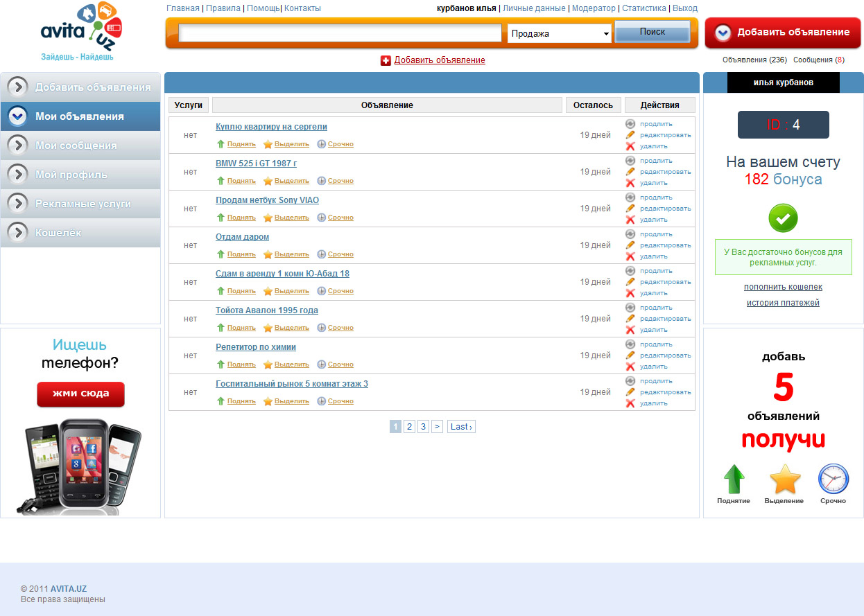The width and height of the screenshot is (864, 616).
Task: Click the жми сюда button in phone ad
Action: tap(80, 394)
